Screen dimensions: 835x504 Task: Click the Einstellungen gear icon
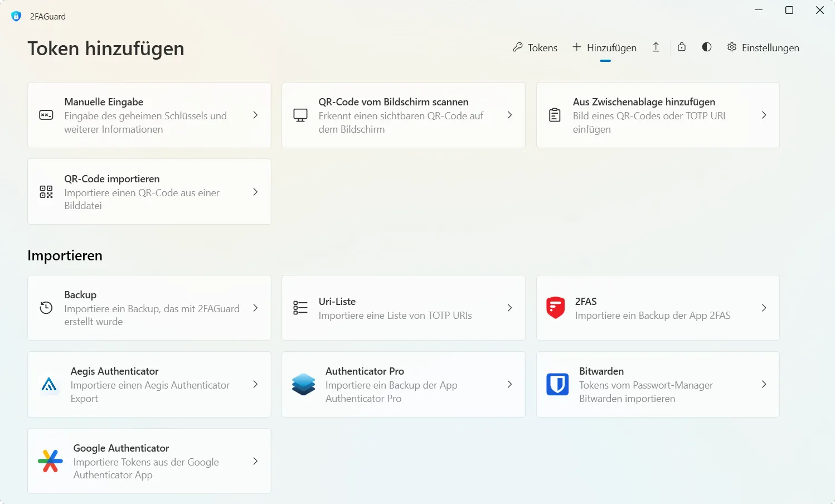pos(732,47)
